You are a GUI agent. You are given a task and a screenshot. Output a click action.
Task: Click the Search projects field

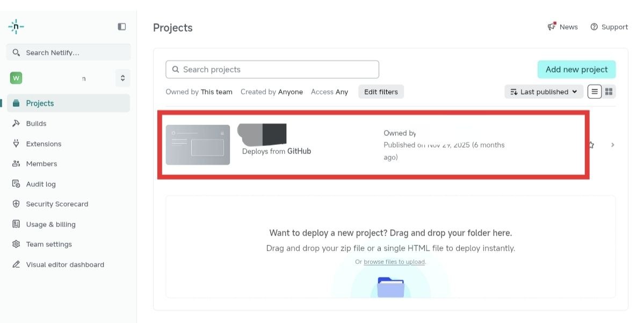tap(272, 69)
